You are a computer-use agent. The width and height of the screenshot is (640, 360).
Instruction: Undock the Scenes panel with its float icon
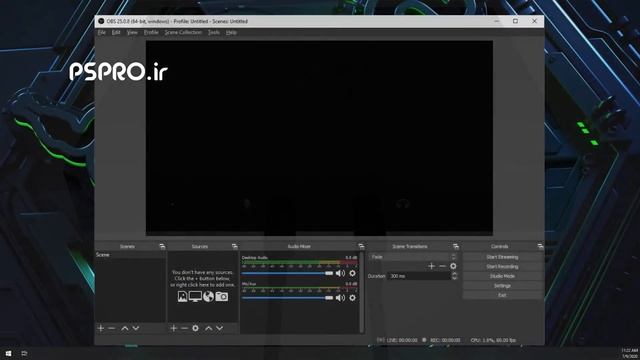pyautogui.click(x=162, y=246)
